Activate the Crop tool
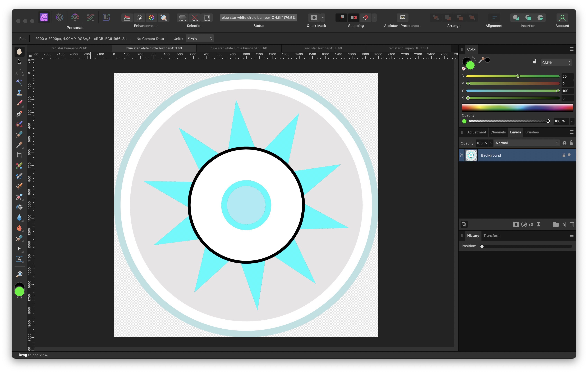This screenshot has height=373, width=588. [19, 155]
